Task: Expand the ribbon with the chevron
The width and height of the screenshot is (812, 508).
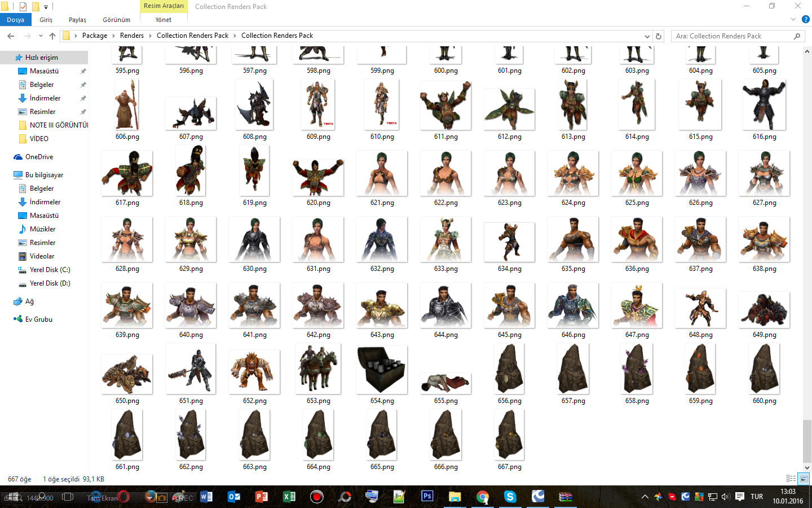Action: (x=793, y=19)
